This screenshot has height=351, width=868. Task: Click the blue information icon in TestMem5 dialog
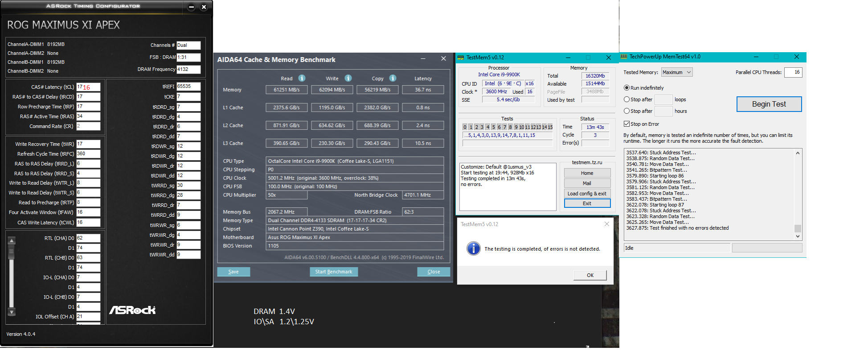(473, 248)
